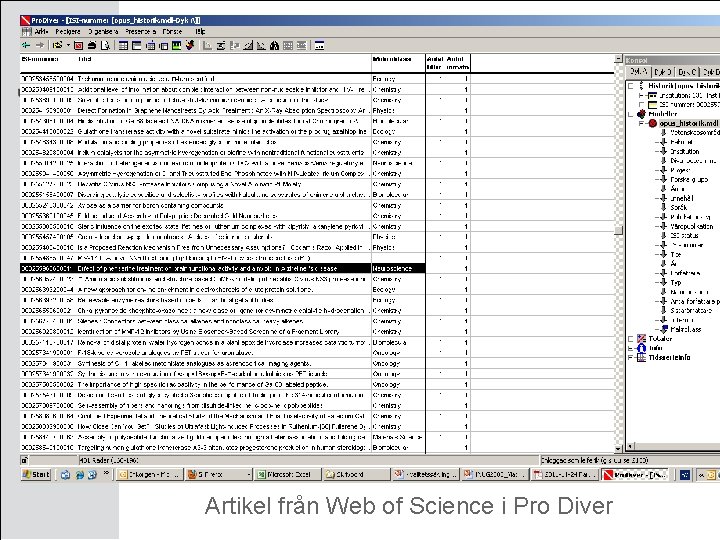Click the green chart toolbar icon

tap(176, 45)
